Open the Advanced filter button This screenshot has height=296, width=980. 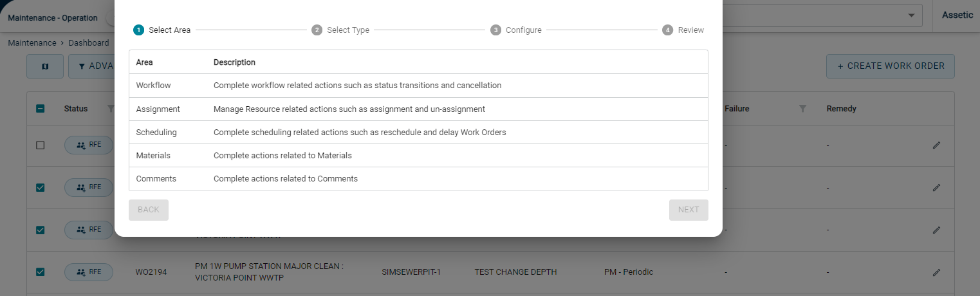click(91, 66)
